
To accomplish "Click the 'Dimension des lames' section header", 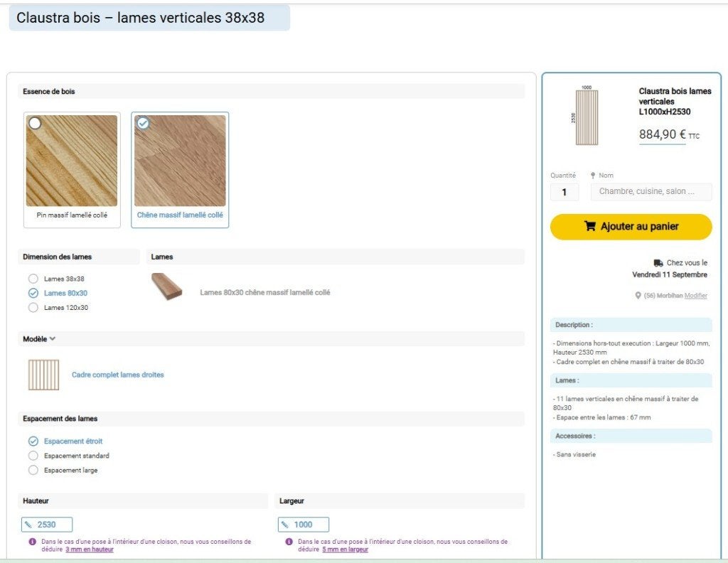I will coord(79,257).
